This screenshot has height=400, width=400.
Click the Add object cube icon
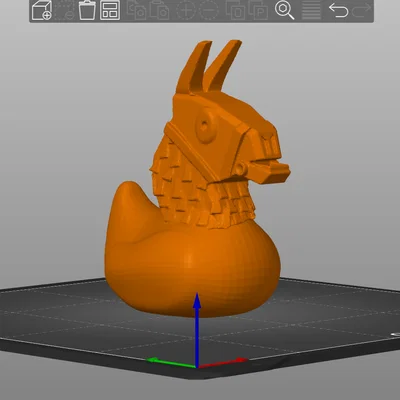(x=42, y=10)
